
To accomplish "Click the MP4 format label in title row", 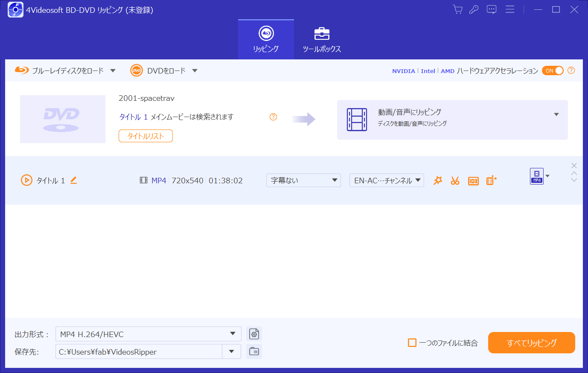I will pos(159,180).
